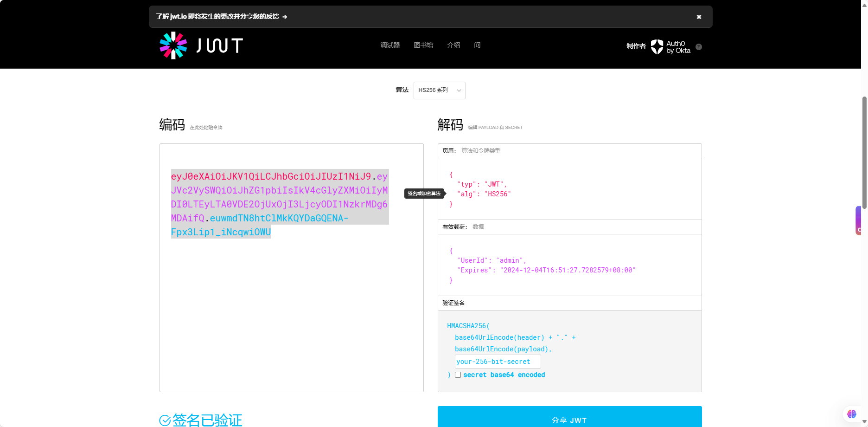Viewport: 868px width, 427px height.
Task: Click the your-256-bit-secret input field
Action: click(x=497, y=362)
